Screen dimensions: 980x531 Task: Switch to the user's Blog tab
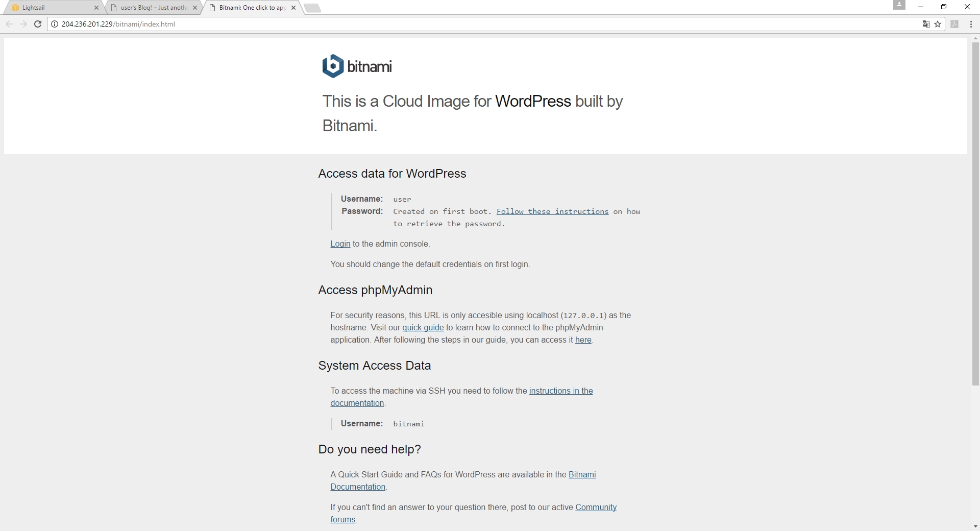(153, 8)
